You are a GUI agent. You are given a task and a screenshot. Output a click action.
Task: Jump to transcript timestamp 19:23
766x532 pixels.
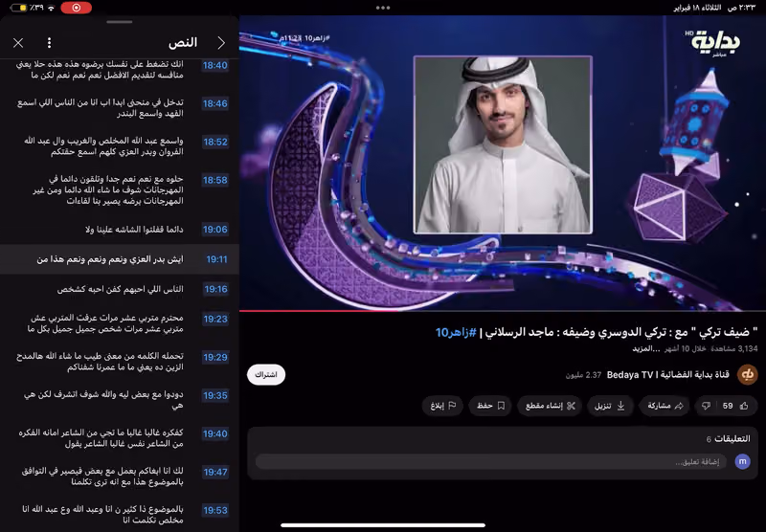[215, 320]
